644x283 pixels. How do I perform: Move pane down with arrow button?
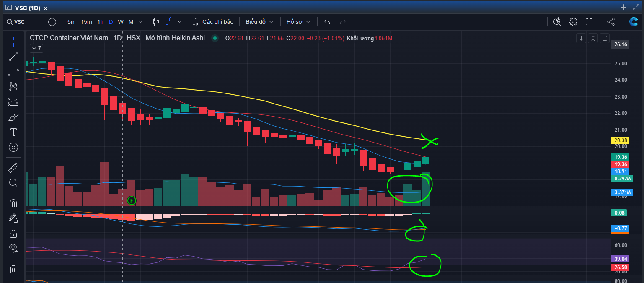(581, 38)
